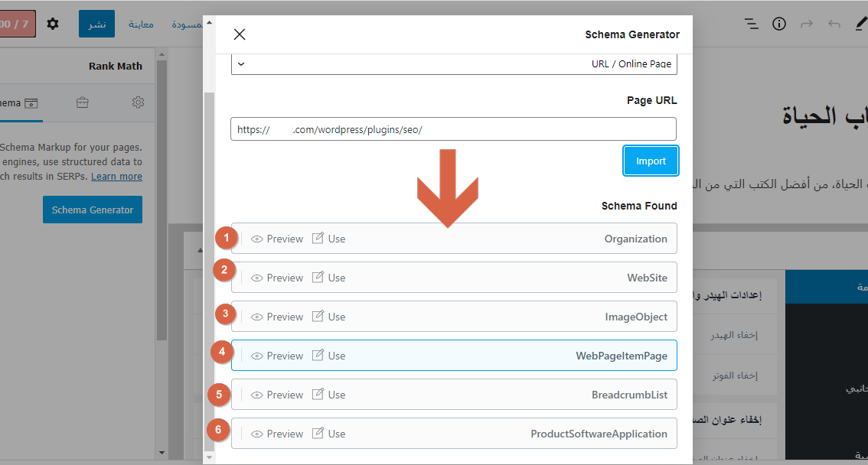The image size is (868, 465).
Task: Preview the WebSite schema via eye icon
Action: pos(257,278)
